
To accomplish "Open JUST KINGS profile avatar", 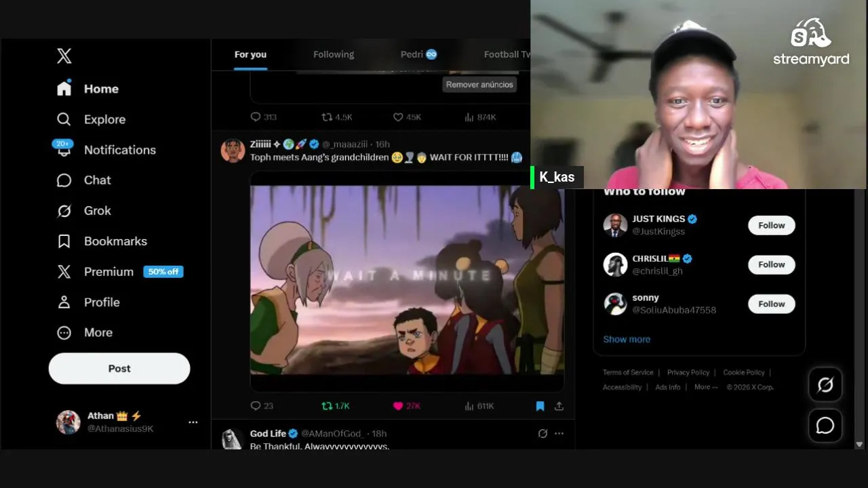I will (x=615, y=225).
